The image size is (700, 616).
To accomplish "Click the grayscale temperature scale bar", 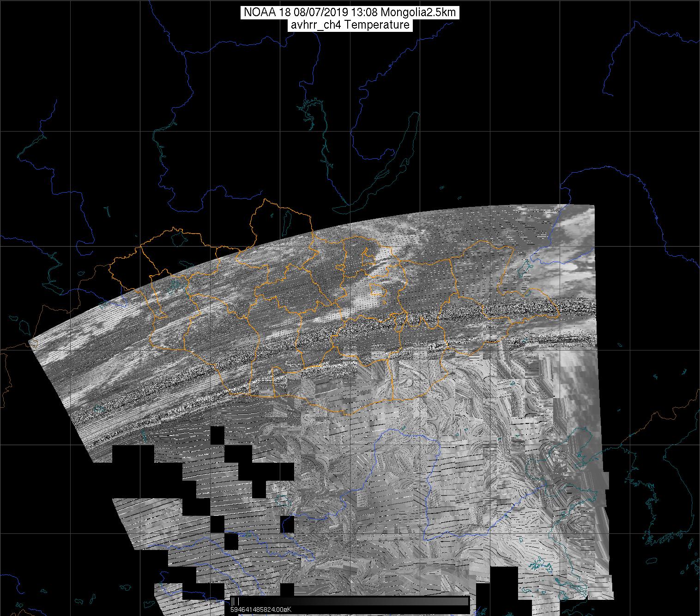I will point(350,601).
